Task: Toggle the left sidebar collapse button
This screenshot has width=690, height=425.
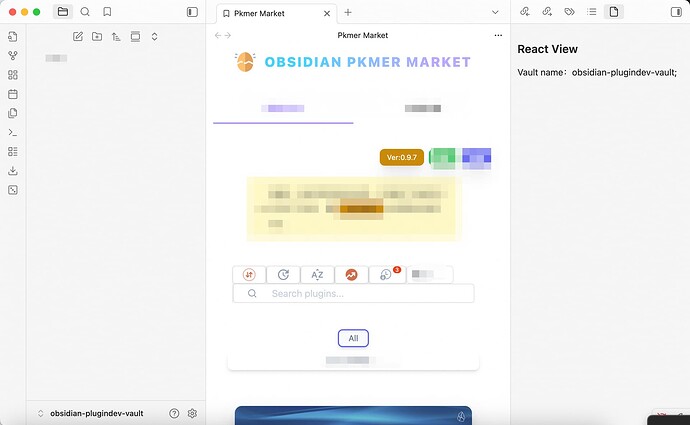Action: tap(192, 12)
